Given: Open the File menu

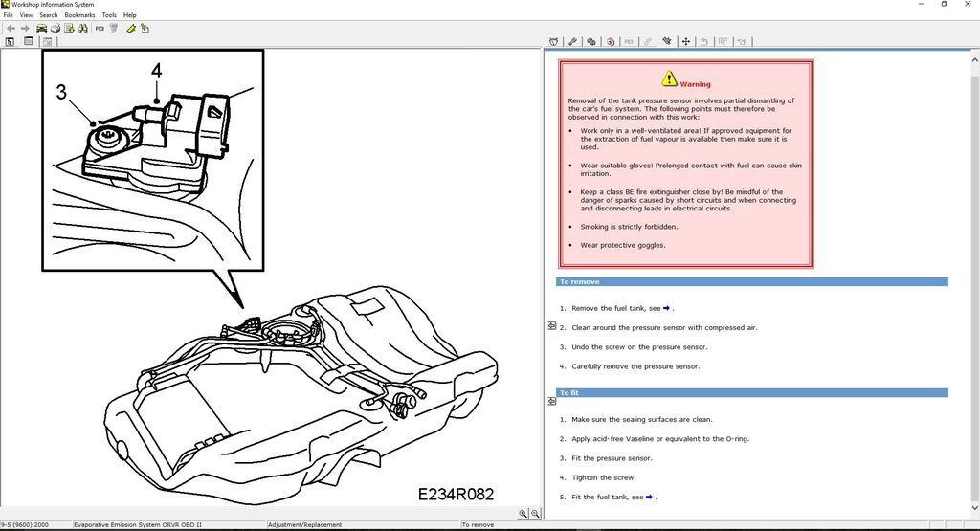Looking at the screenshot, I should coord(9,15).
